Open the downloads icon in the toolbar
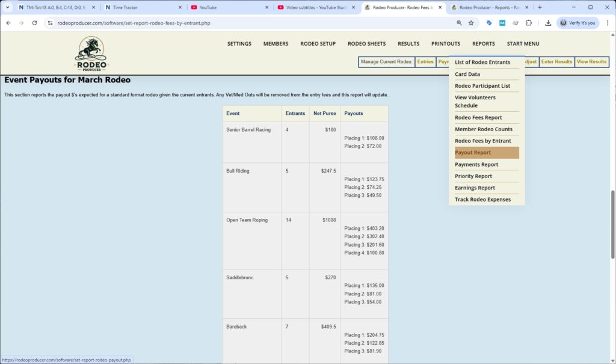The width and height of the screenshot is (616, 364). (x=548, y=22)
